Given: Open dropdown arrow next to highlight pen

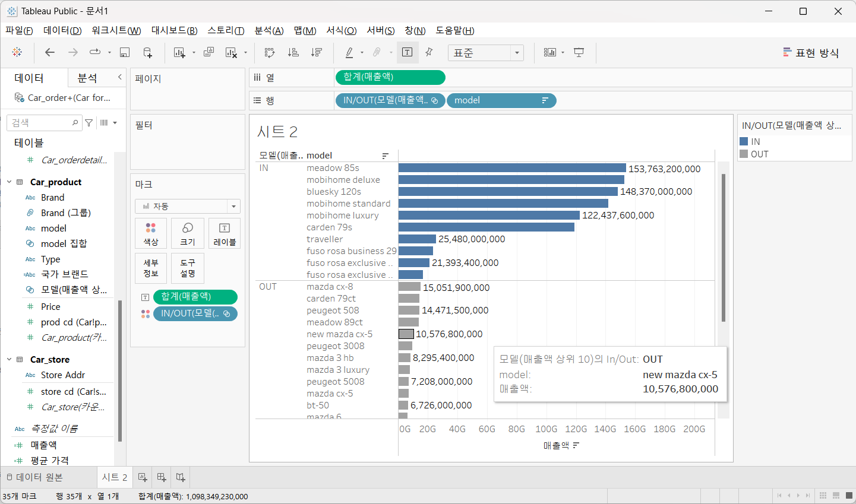Looking at the screenshot, I should tap(362, 53).
